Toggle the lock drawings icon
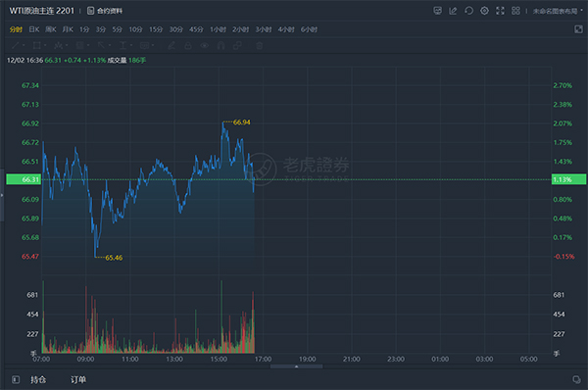This screenshot has height=390, width=588. (x=188, y=46)
